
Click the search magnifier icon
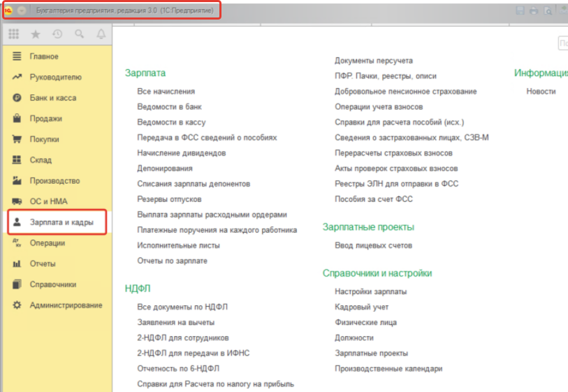click(80, 34)
